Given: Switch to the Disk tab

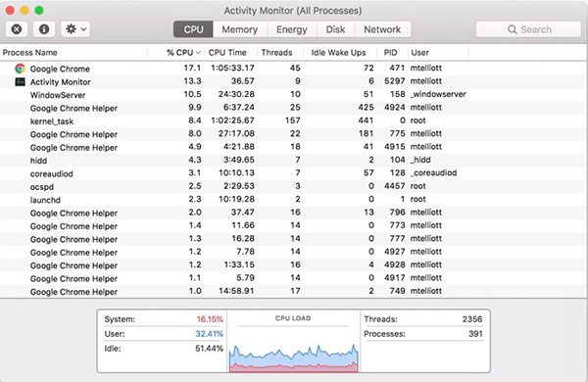Looking at the screenshot, I should tap(335, 29).
